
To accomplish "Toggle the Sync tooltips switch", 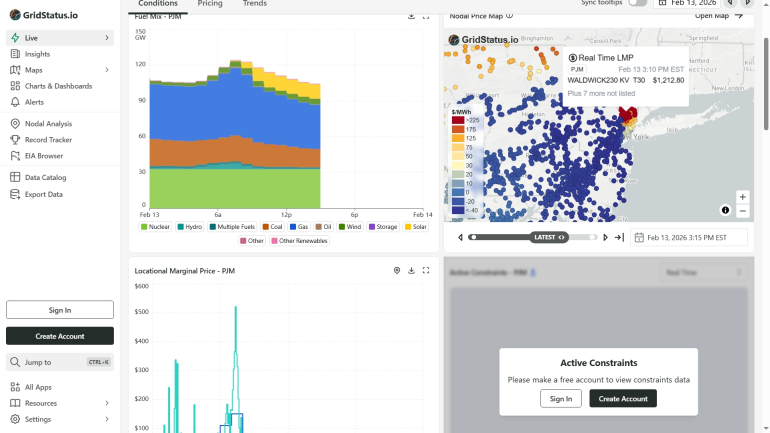I will [636, 4].
